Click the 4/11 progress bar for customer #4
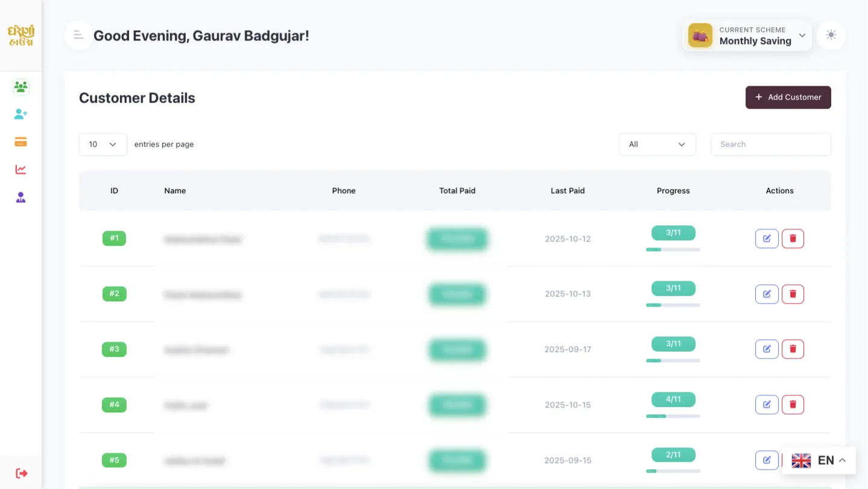 click(x=673, y=416)
